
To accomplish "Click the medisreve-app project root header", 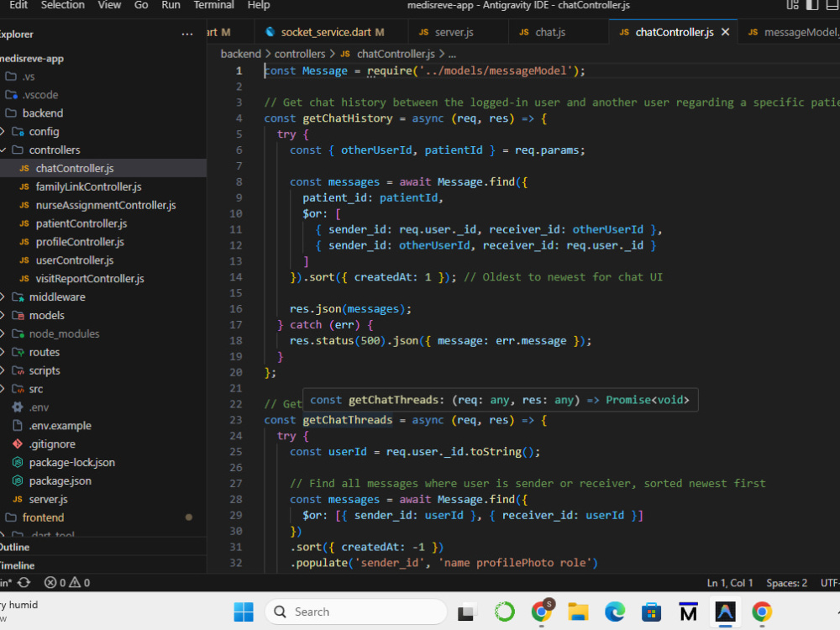I will [102, 59].
